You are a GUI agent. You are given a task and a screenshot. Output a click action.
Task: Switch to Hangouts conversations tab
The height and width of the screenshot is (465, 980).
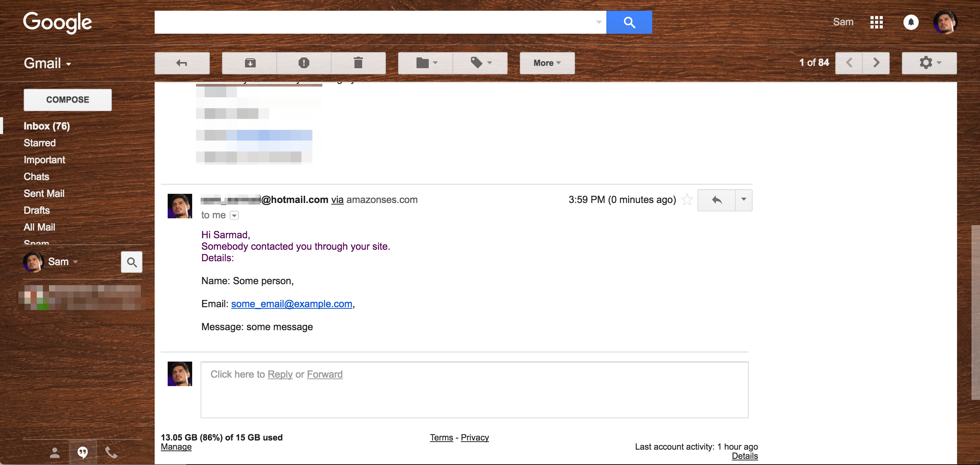[83, 453]
